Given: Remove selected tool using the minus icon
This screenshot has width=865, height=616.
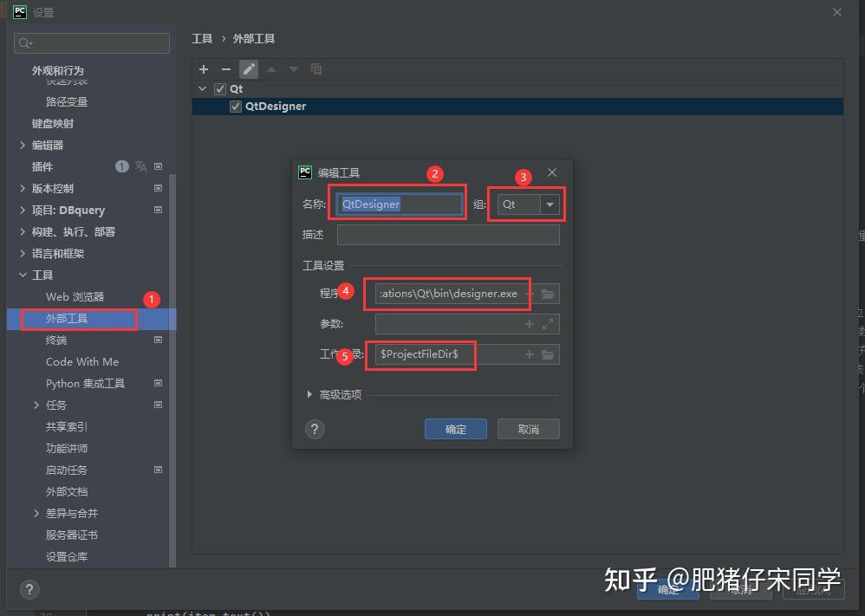Looking at the screenshot, I should coord(224,69).
